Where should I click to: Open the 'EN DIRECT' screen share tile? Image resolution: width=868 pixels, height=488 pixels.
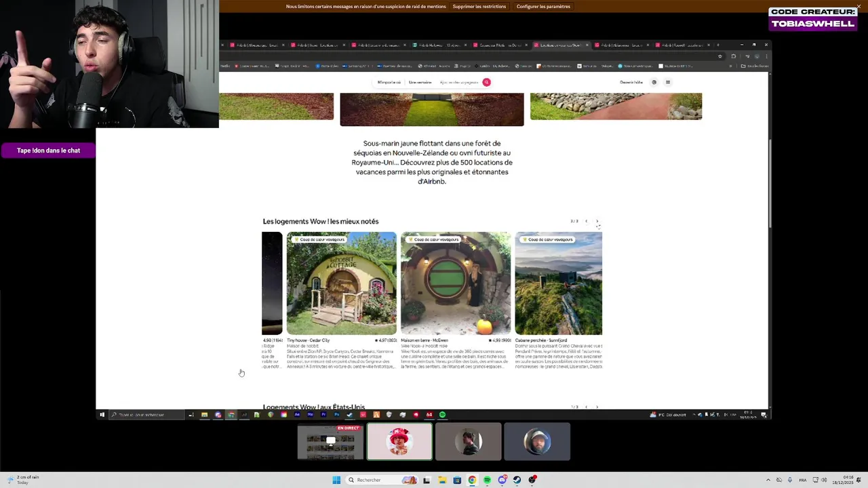click(330, 441)
